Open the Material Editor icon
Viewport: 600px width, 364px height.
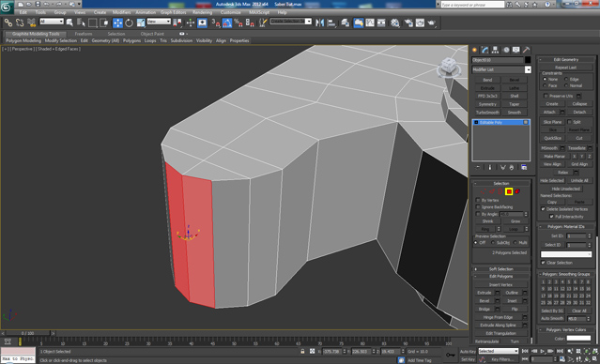(395, 23)
